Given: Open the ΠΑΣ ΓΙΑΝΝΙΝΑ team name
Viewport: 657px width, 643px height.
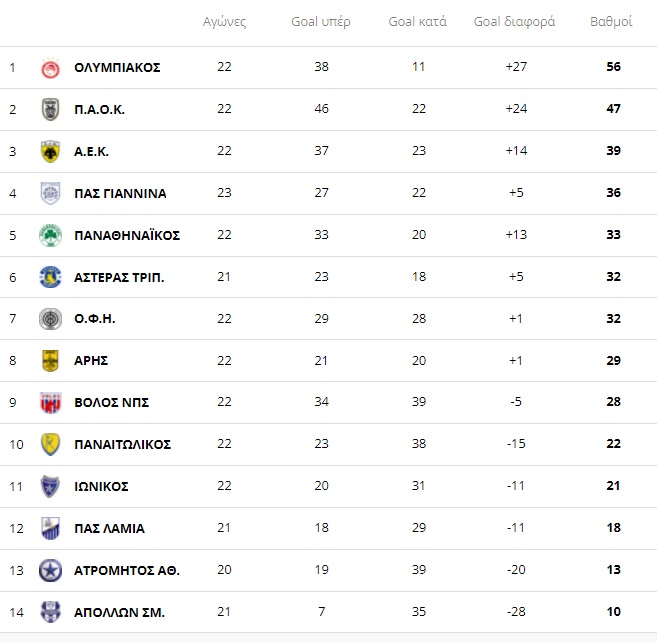Looking at the screenshot, I should [x=120, y=194].
